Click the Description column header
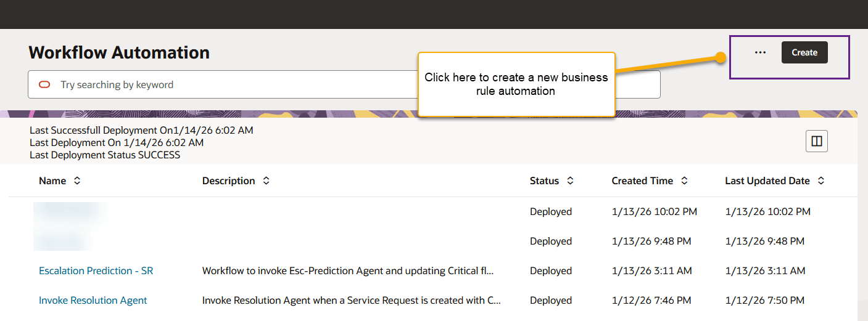The image size is (868, 321). [x=228, y=181]
